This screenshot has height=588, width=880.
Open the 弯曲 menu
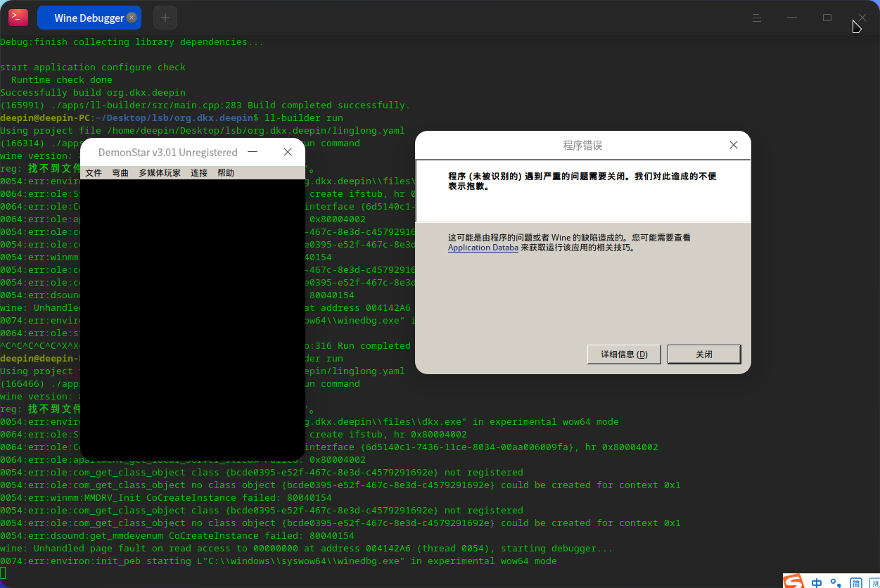120,173
